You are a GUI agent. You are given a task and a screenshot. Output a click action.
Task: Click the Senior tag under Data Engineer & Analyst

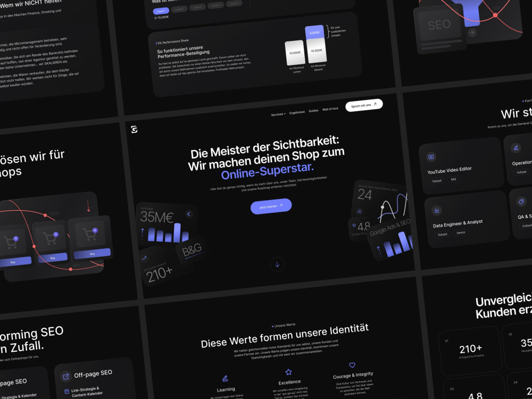click(461, 232)
